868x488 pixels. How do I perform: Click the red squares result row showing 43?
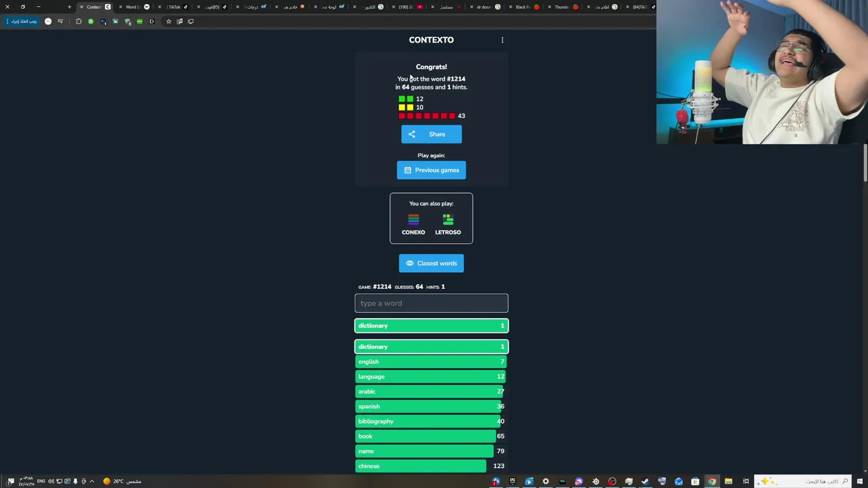(x=432, y=116)
